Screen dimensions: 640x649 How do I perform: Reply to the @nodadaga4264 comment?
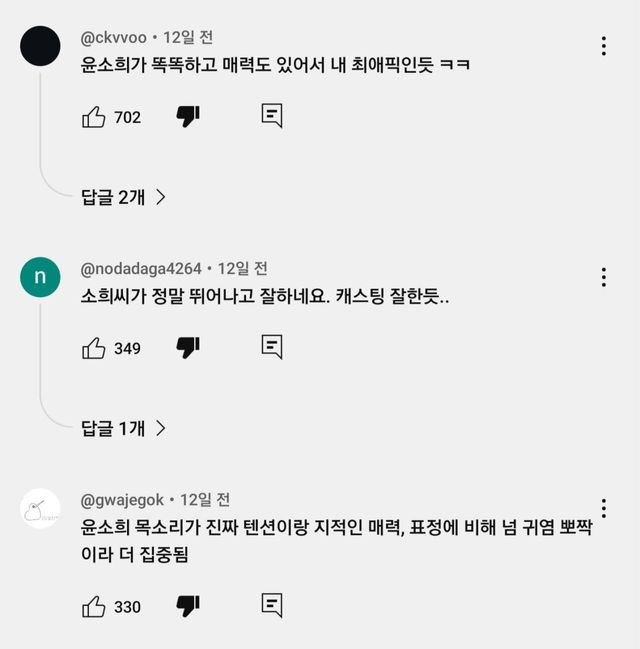pyautogui.click(x=272, y=346)
